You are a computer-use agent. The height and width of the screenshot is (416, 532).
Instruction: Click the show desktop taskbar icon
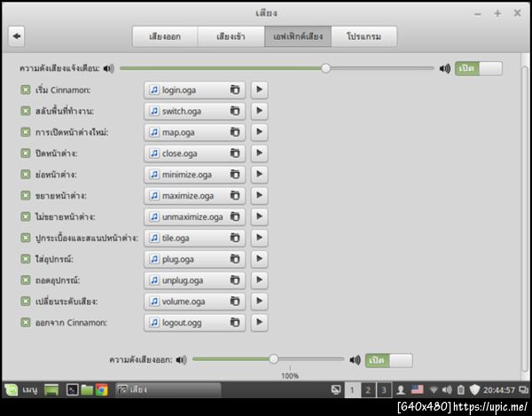[51, 390]
